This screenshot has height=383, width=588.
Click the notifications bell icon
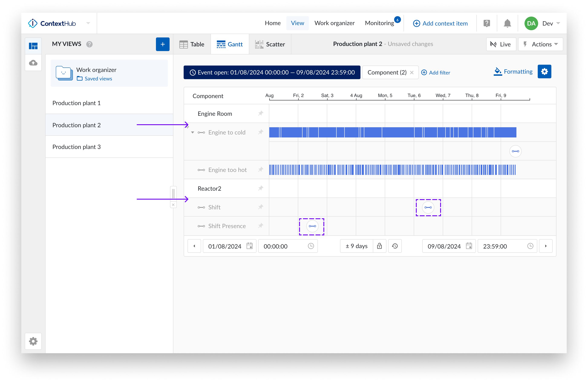(x=507, y=23)
